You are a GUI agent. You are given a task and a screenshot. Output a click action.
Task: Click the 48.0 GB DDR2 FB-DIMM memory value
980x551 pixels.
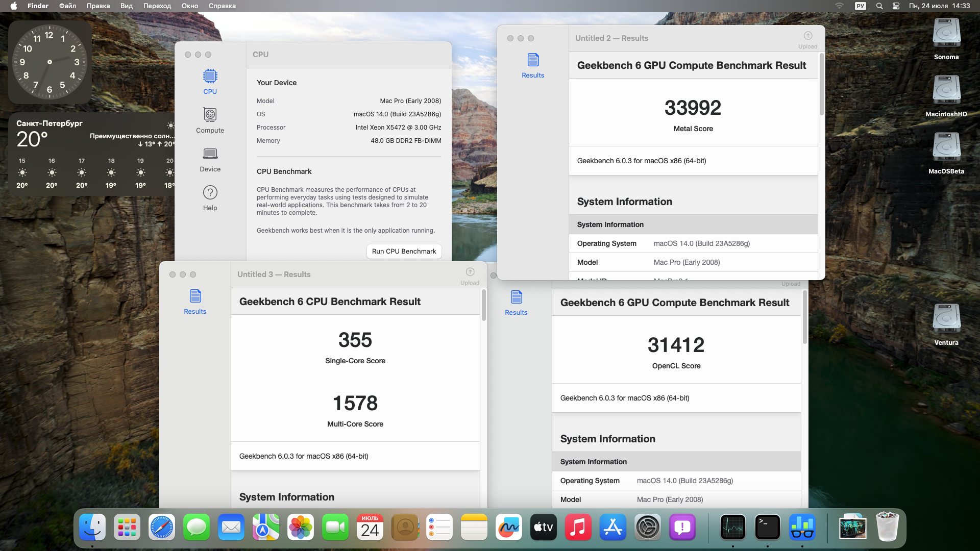[x=406, y=141]
